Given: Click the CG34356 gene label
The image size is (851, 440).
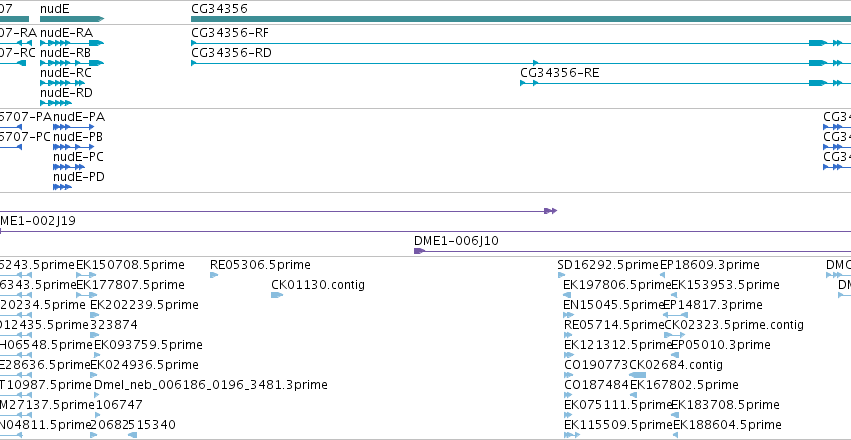Looking at the screenshot, I should [219, 8].
